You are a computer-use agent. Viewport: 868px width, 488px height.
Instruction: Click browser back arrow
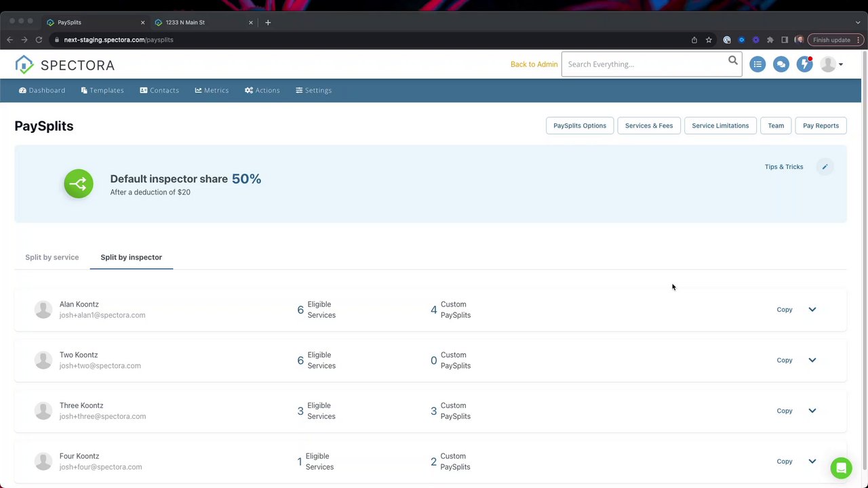pos(9,40)
